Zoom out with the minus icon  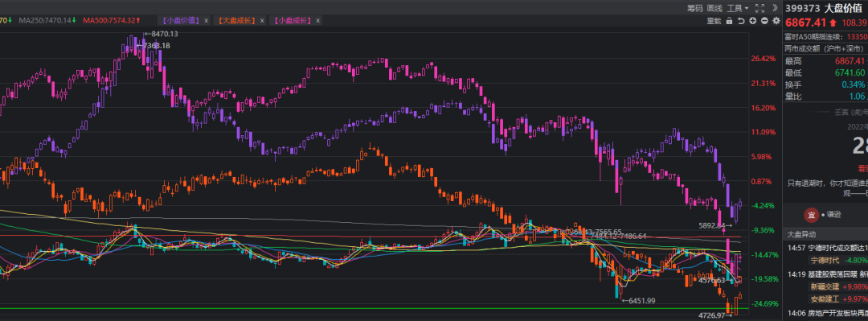764,20
